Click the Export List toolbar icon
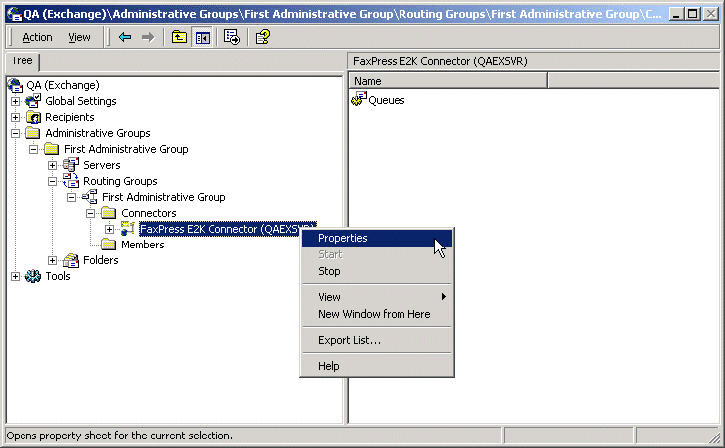 click(232, 37)
